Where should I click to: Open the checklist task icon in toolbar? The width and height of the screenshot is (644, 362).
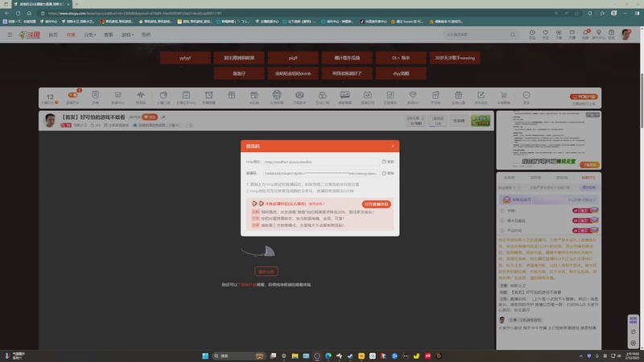[x=186, y=95]
